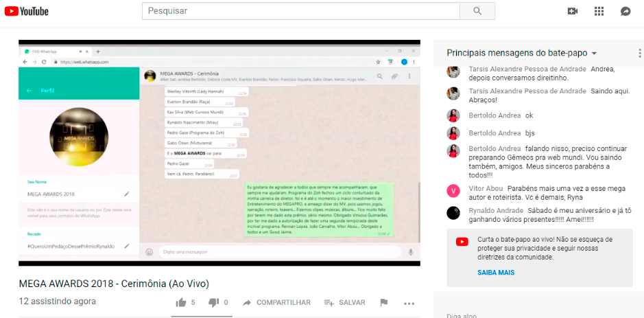Open the create video camera icon
Image resolution: width=644 pixels, height=318 pixels.
click(x=573, y=11)
